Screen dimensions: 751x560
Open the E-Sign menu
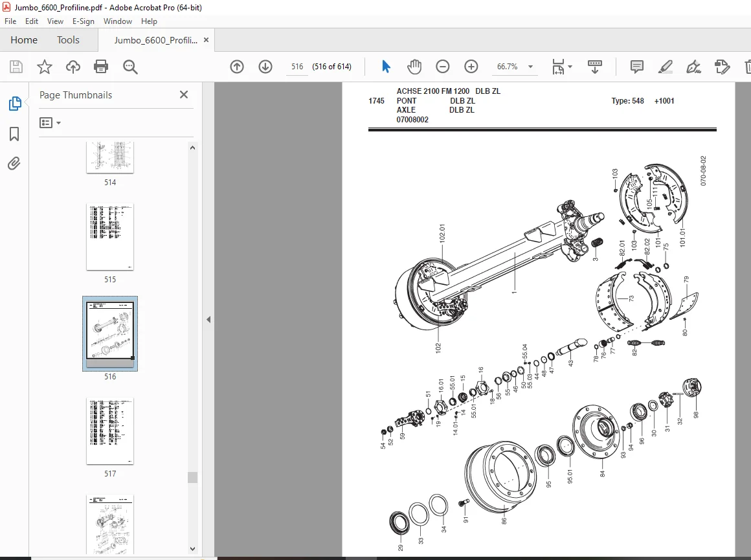(x=84, y=21)
